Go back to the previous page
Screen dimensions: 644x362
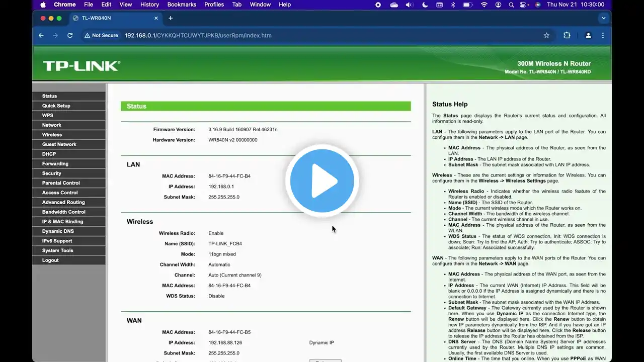(41, 35)
